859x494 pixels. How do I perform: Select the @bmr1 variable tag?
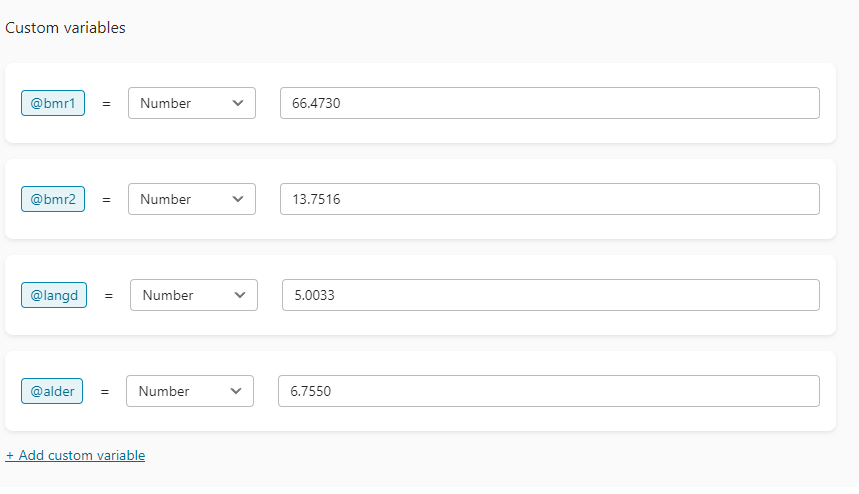[x=53, y=103]
